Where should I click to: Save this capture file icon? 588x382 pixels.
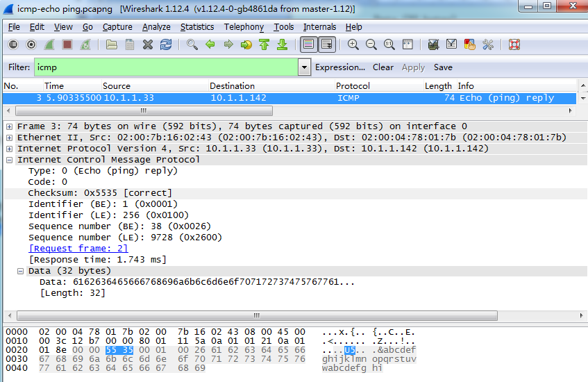coord(130,44)
